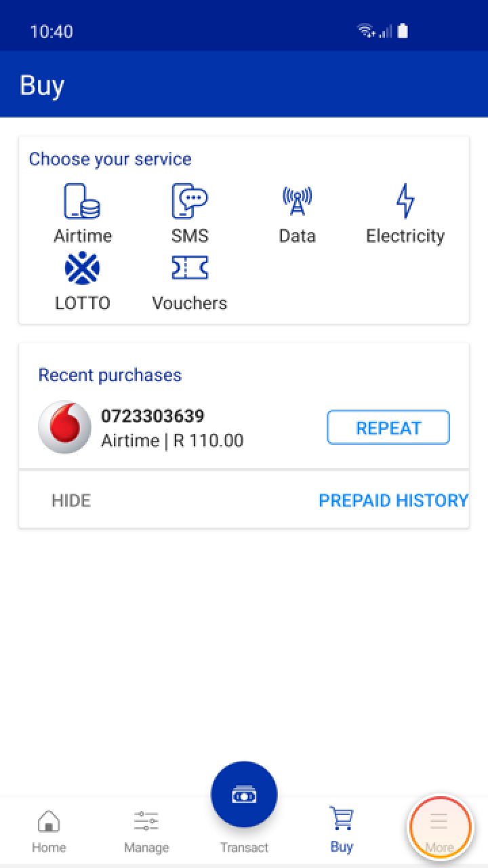Tap the battery indicator in status bar
This screenshot has width=488, height=868.
403,31
